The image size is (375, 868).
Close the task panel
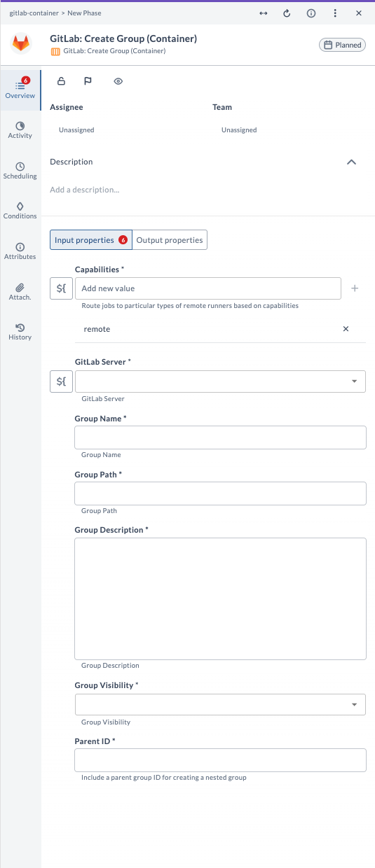tap(359, 13)
